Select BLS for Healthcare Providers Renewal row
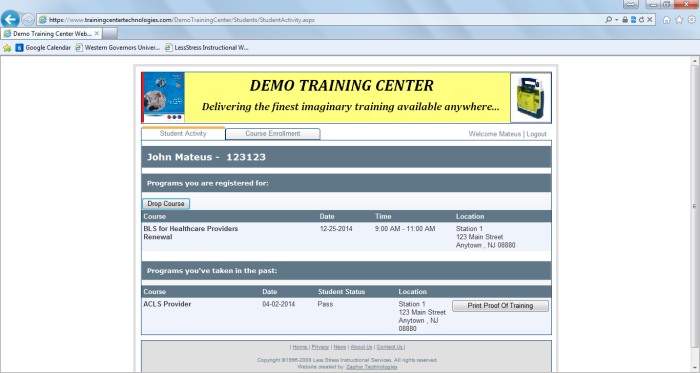Screen dimensions: 700x373 tap(346, 237)
